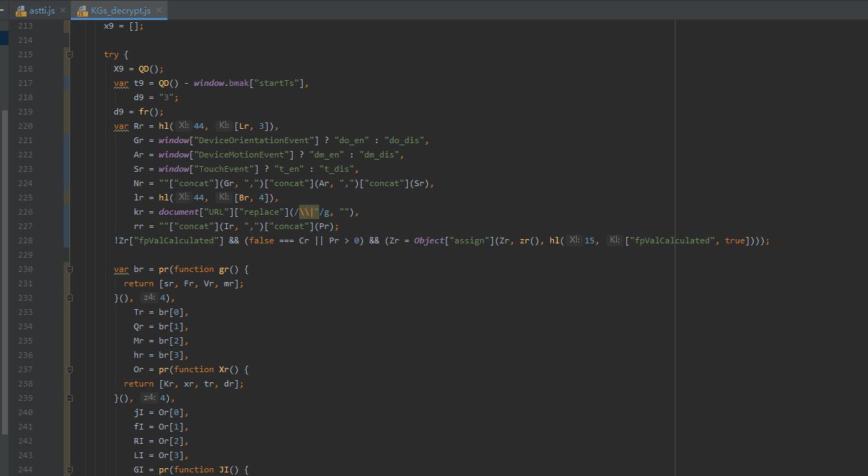
Task: Click 'Tr = br[0]' on line 233
Action: (x=161, y=312)
